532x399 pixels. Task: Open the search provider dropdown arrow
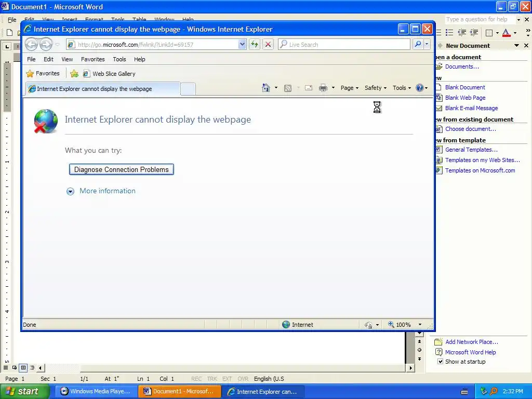(427, 45)
